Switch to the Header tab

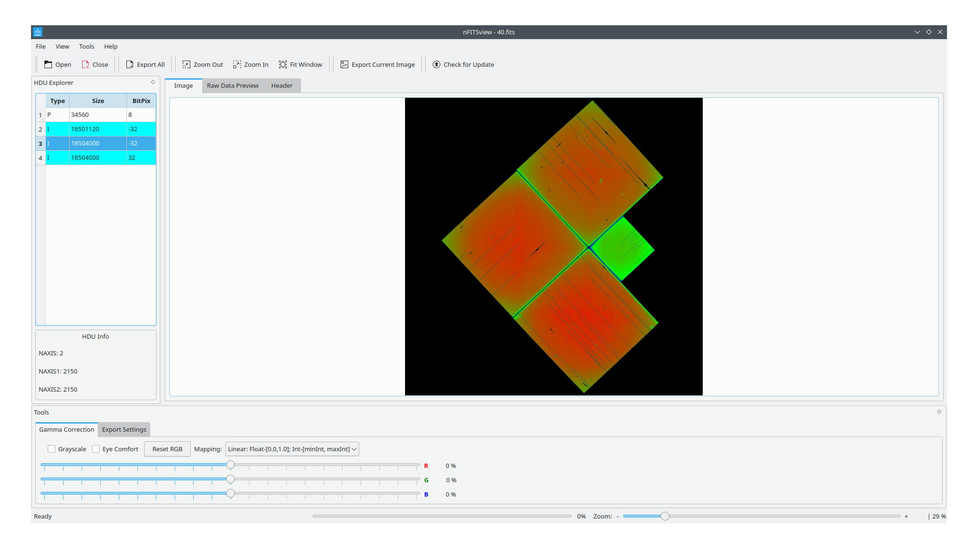tap(281, 85)
